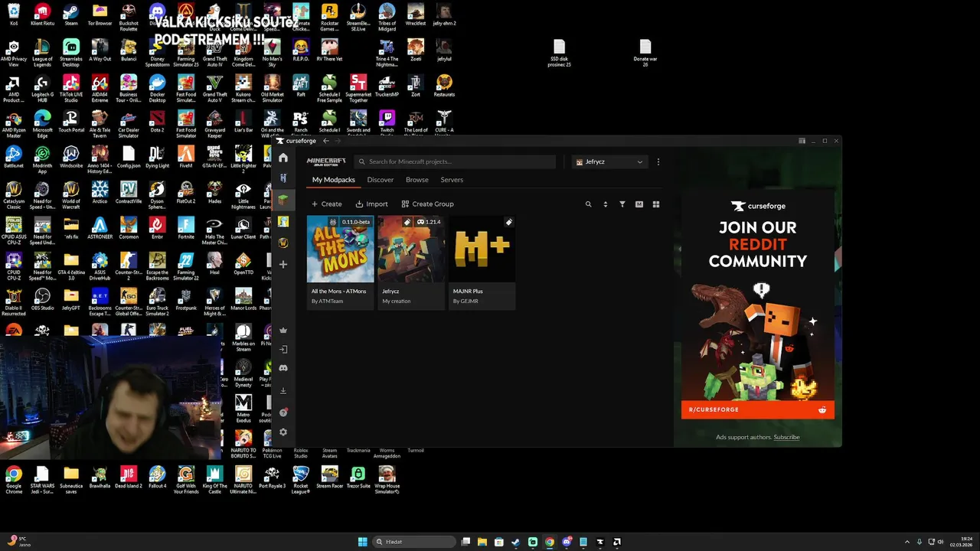Click Create to make a new modpack
This screenshot has width=980, height=551.
tap(327, 204)
